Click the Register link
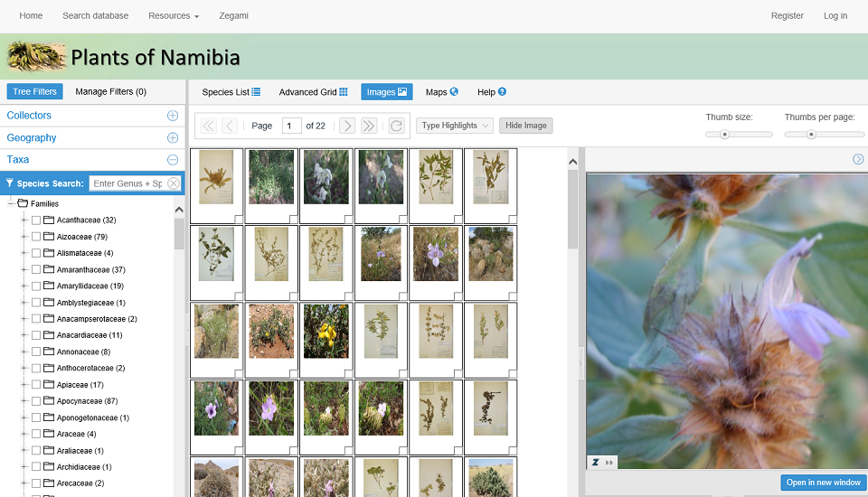Screen dimensions: 868x497 point(787,15)
